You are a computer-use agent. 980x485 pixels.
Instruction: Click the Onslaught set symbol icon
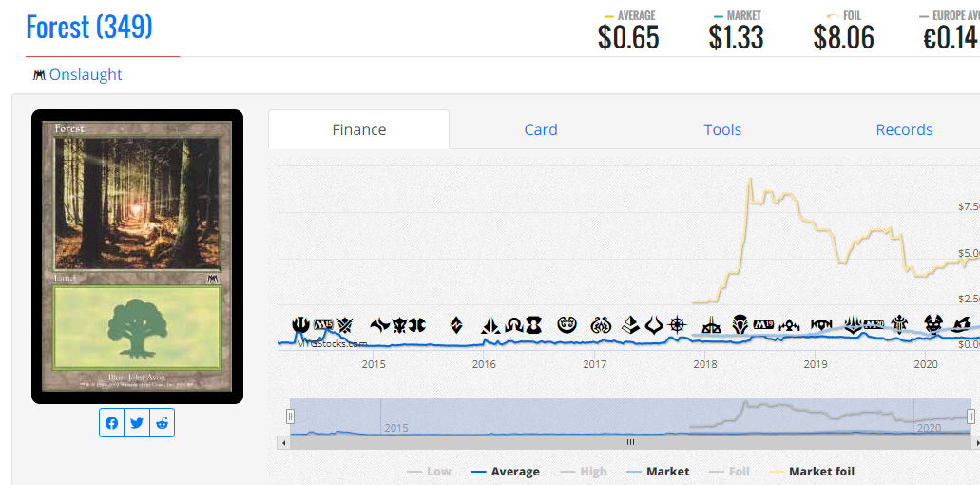[39, 75]
